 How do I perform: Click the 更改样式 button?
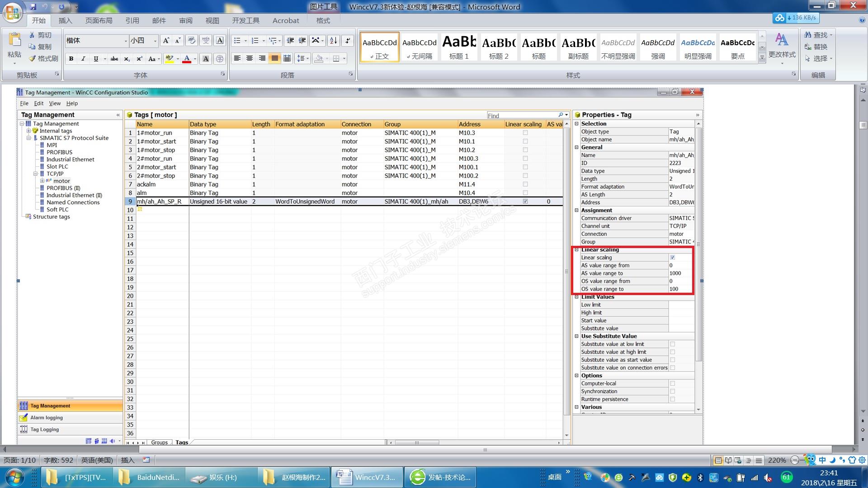pyautogui.click(x=782, y=46)
